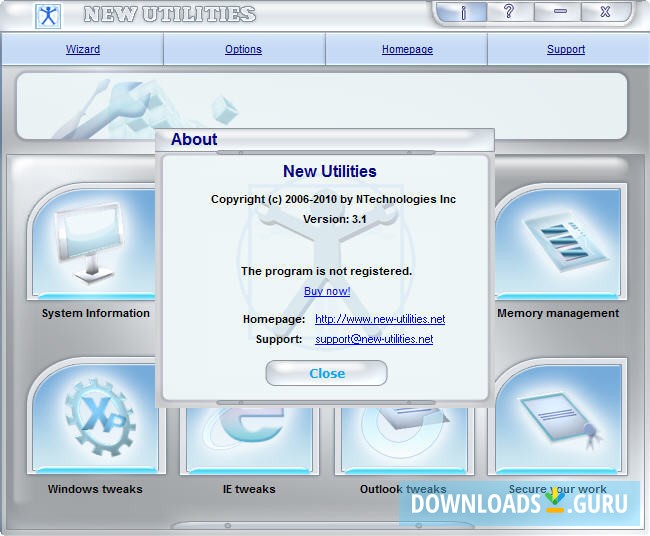This screenshot has height=536, width=650.
Task: Open the System Information module icon
Action: coord(92,242)
